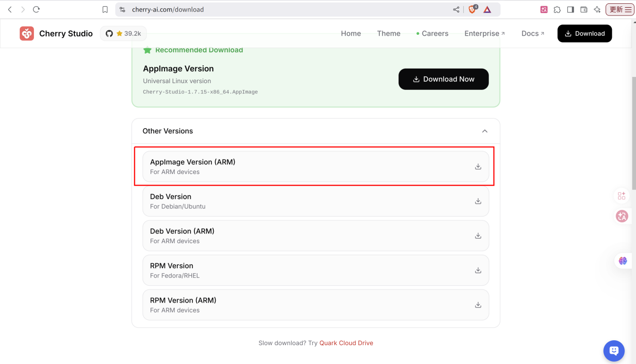The height and width of the screenshot is (364, 636).
Task: Open the Enterprise nav link
Action: (x=485, y=33)
